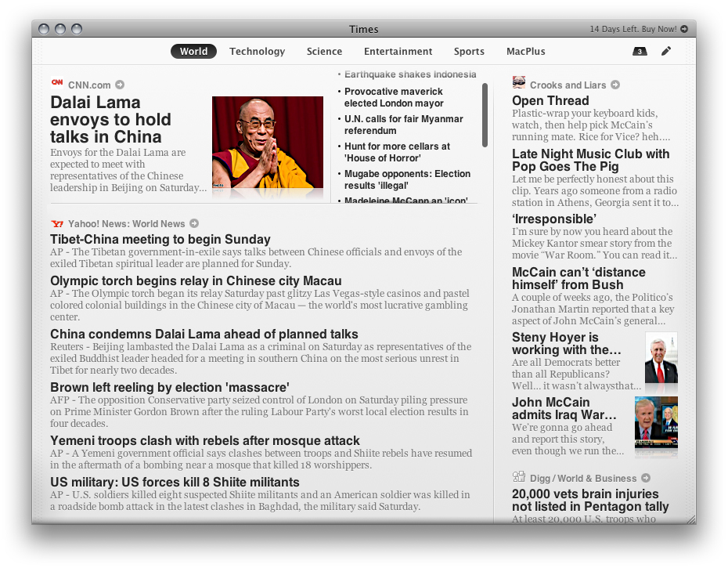This screenshot has width=728, height=568.
Task: Open '20,000 vets brain injuries' article
Action: pyautogui.click(x=590, y=500)
